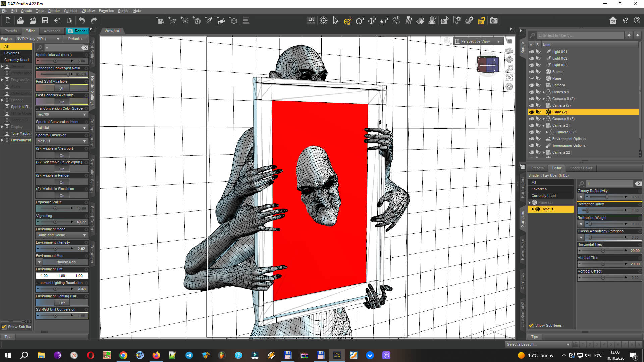
Task: Uncheck Show Sub Items in Surfaces
Action: coord(531,325)
